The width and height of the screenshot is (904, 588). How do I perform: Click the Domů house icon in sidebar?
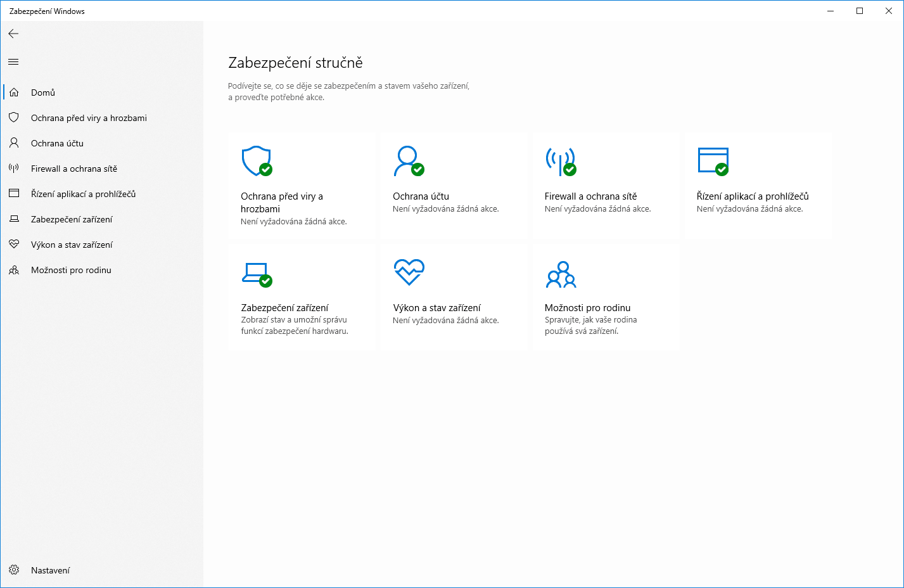pos(14,93)
